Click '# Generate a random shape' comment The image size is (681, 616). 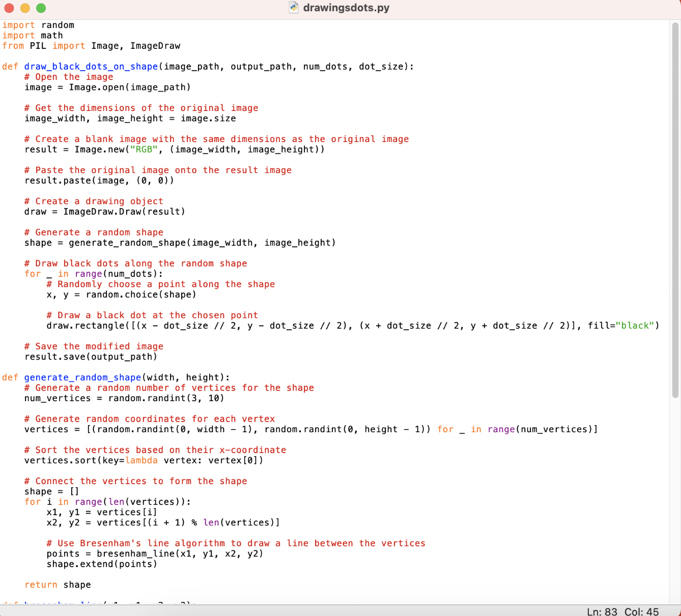click(x=94, y=232)
